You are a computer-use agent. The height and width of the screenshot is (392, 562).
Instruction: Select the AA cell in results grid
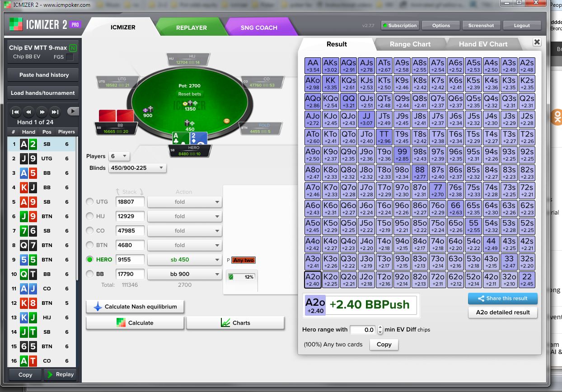313,65
